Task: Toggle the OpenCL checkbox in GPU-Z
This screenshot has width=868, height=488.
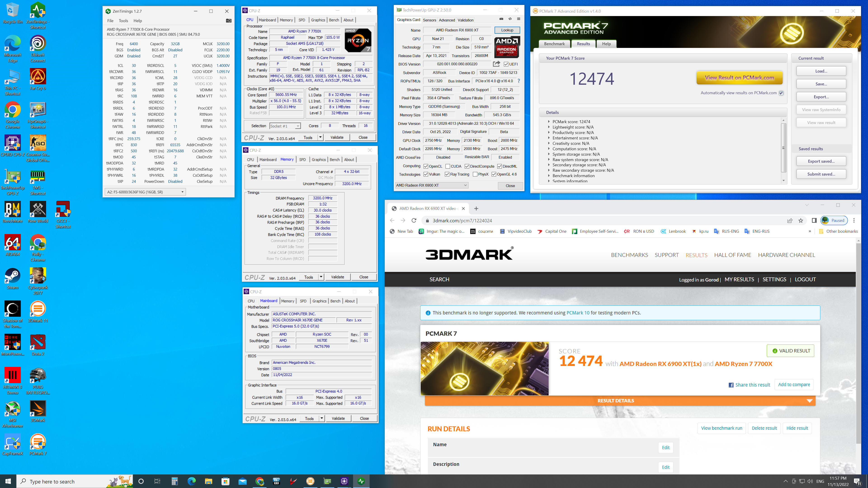Action: (426, 166)
